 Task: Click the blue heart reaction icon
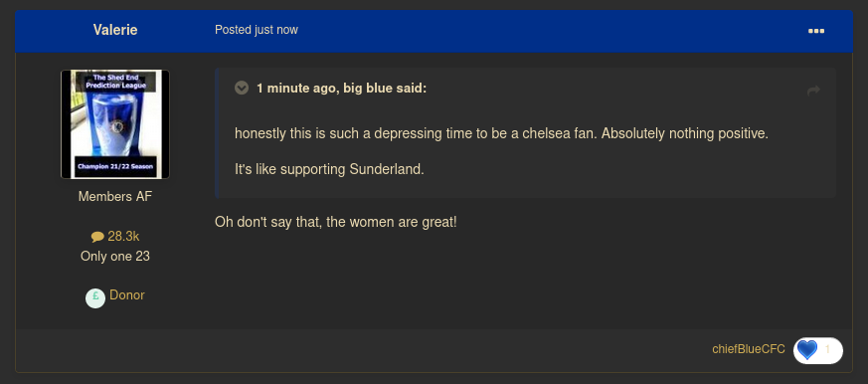807,350
